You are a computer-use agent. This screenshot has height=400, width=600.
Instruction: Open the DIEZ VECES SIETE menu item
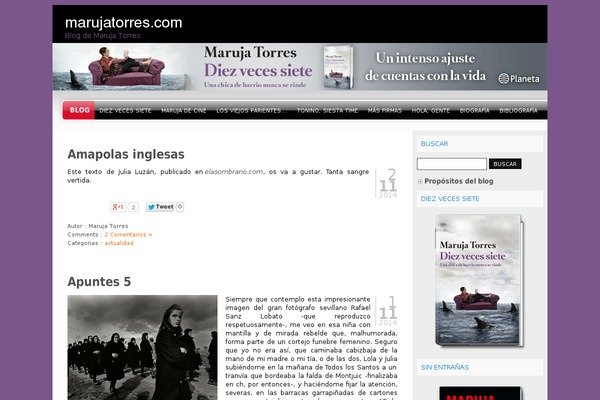(125, 111)
